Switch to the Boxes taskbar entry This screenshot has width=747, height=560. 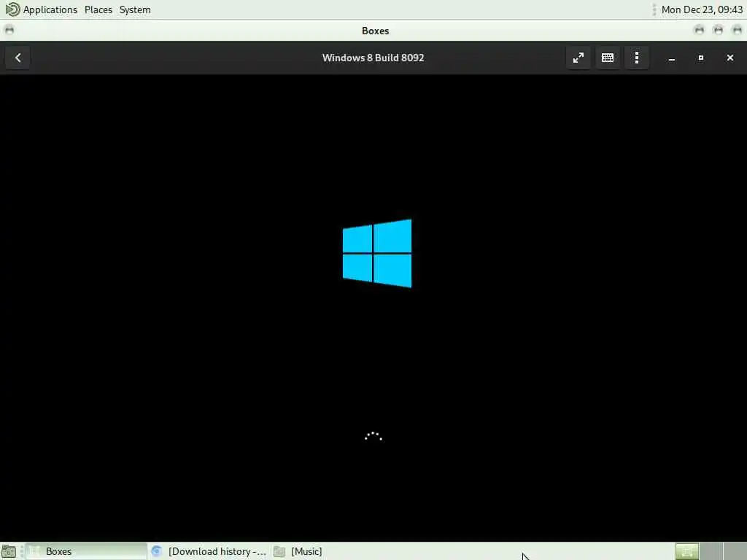86,551
